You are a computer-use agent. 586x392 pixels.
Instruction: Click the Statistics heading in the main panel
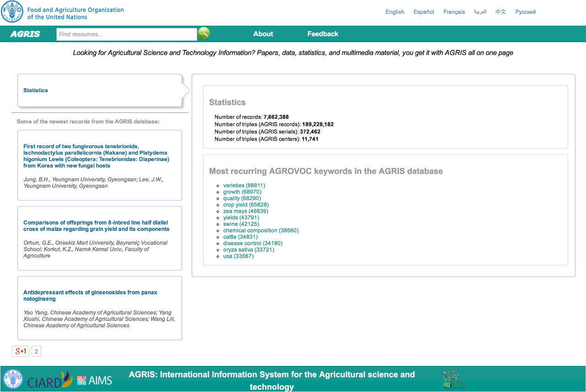tap(227, 102)
